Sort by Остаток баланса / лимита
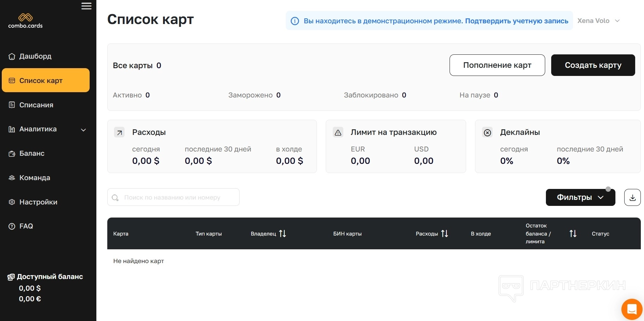 [573, 234]
